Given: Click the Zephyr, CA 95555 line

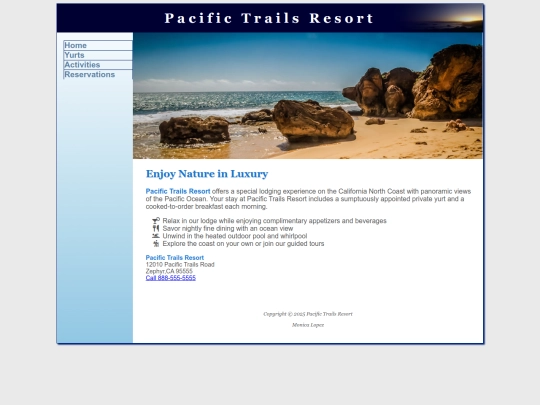Looking at the screenshot, I should 169,271.
